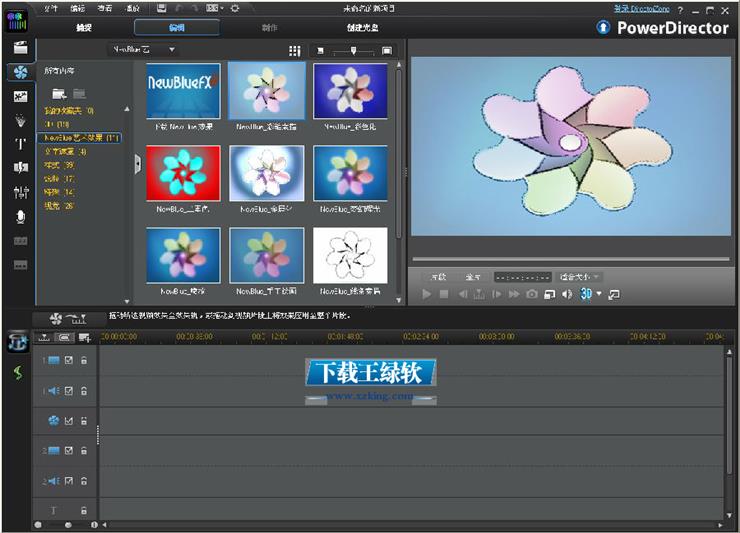This screenshot has width=740, height=533.
Task: Click the library menu grid icon
Action: 294,51
